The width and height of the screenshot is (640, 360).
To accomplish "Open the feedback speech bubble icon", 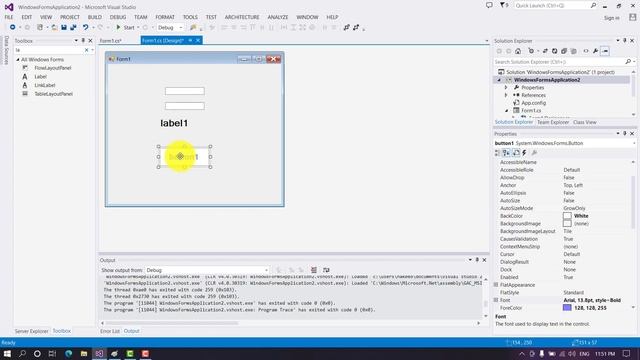I will [x=489, y=5].
